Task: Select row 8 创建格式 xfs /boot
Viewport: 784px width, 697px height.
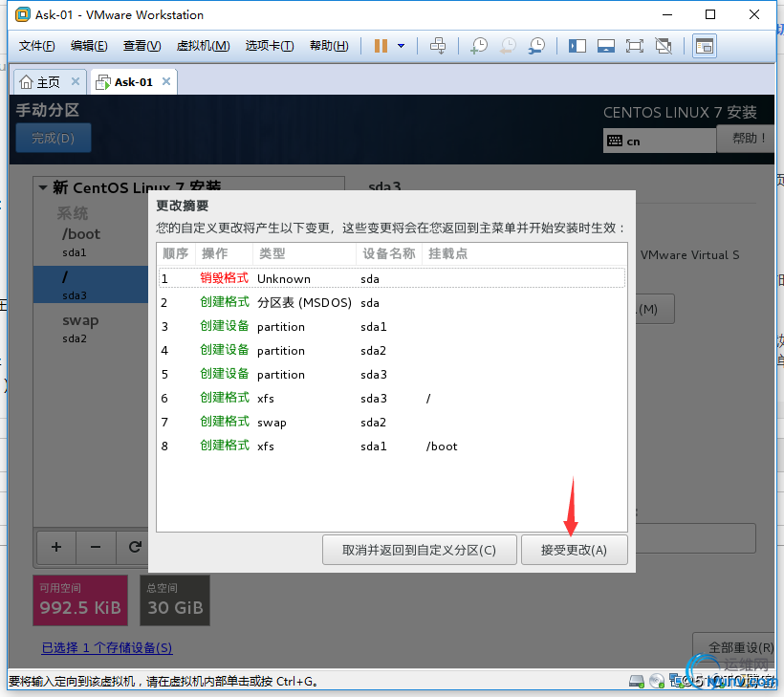Action: pyautogui.click(x=392, y=447)
